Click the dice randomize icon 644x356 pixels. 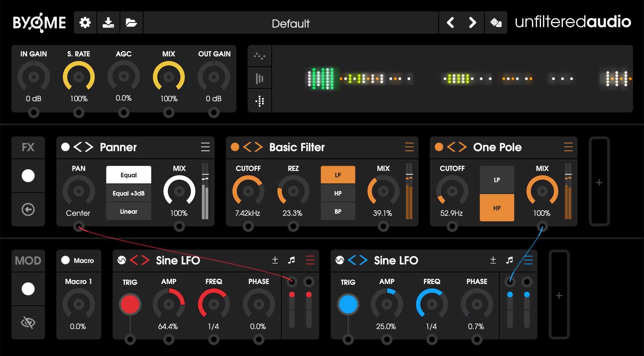(x=496, y=23)
